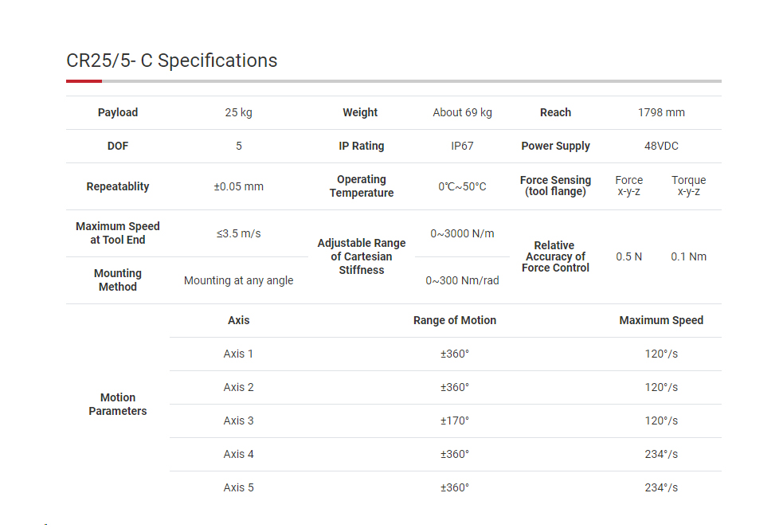Click the Repeatablity label cell

(x=118, y=187)
